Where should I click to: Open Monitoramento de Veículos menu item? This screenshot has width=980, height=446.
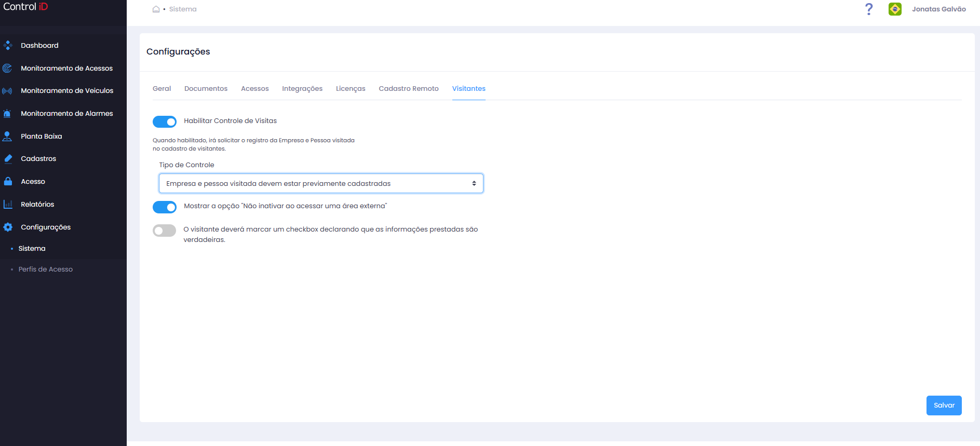(67, 91)
